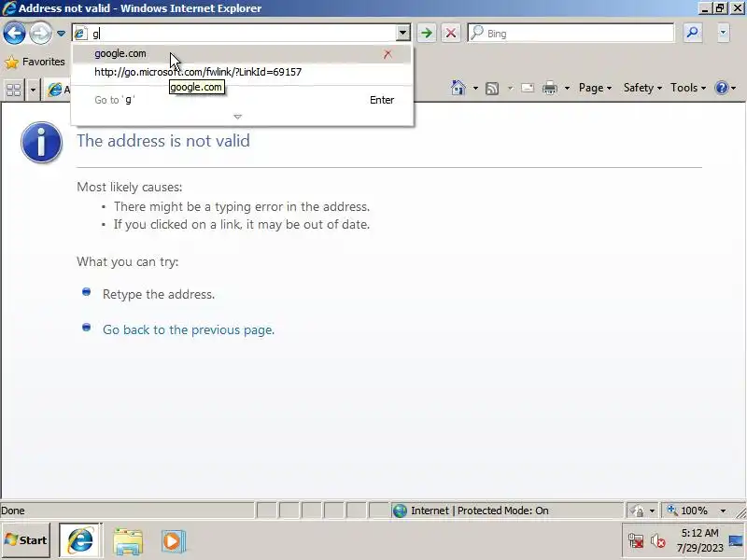Delete google.com suggestion with red X
The image size is (747, 560).
point(388,54)
